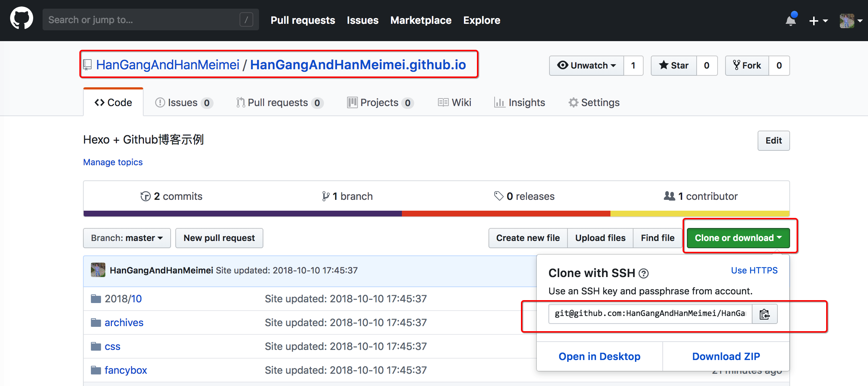Edit the repository description

[x=773, y=141]
